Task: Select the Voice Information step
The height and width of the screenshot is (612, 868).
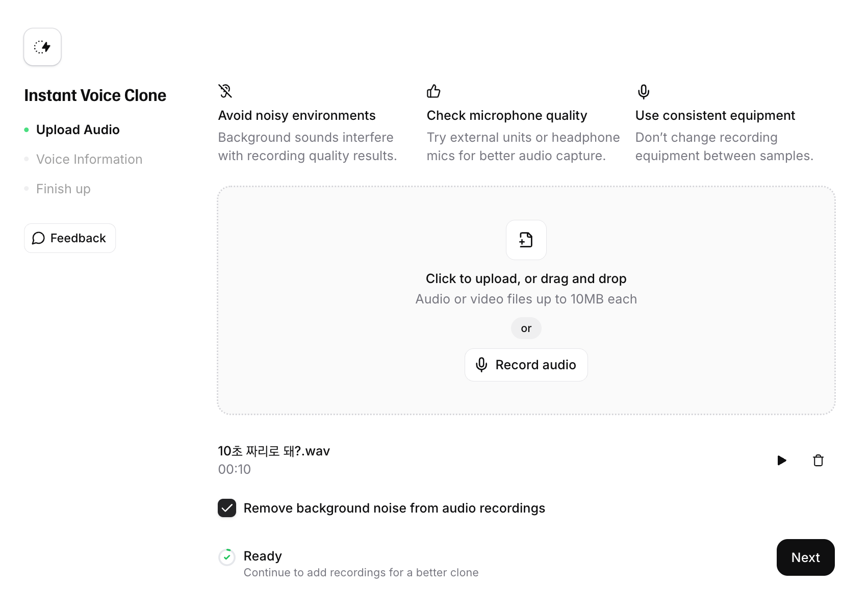Action: click(89, 159)
